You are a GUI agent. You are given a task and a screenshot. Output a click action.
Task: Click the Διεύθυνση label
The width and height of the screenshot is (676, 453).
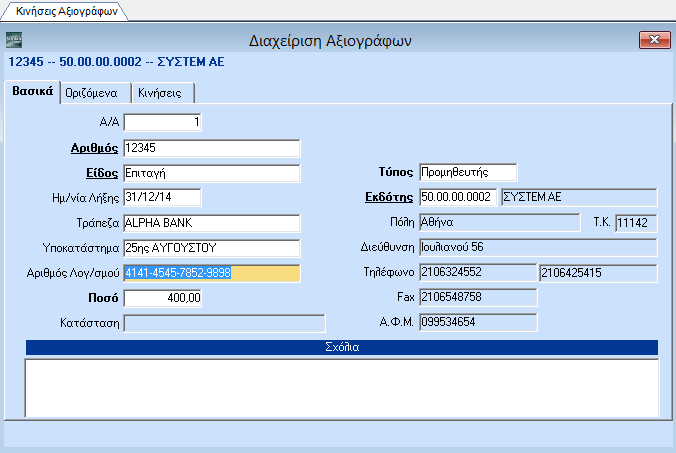pyautogui.click(x=387, y=247)
